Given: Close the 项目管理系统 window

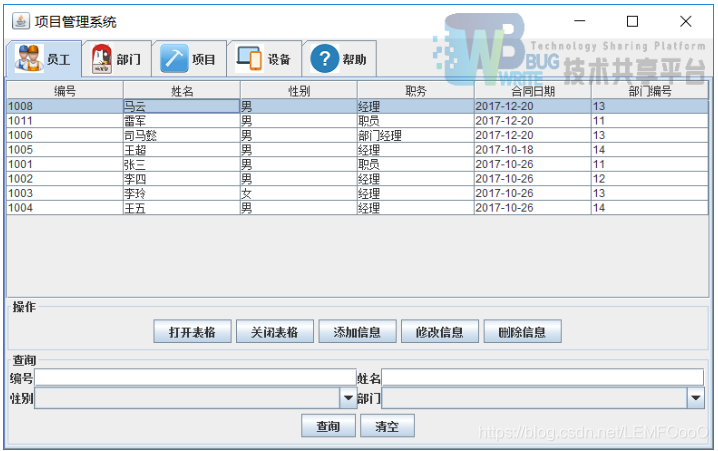Looking at the screenshot, I should 685,21.
